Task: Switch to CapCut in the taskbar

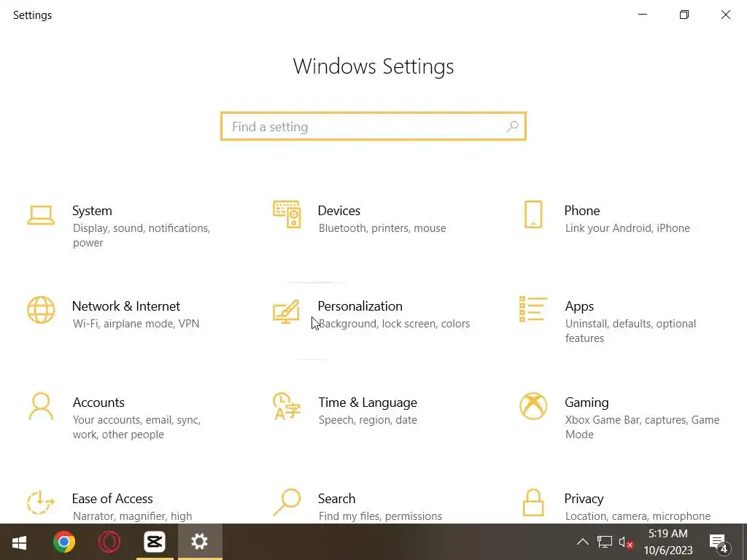Action: [155, 542]
